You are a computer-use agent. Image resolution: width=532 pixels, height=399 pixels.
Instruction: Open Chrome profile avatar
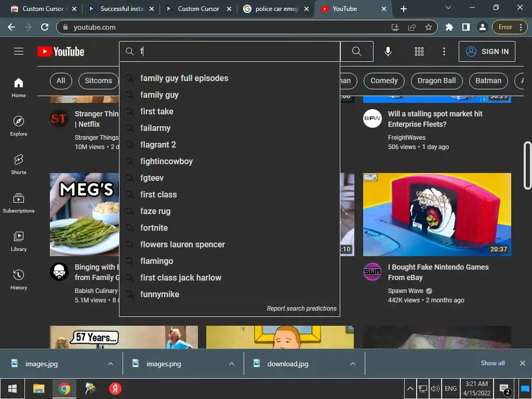pos(483,27)
